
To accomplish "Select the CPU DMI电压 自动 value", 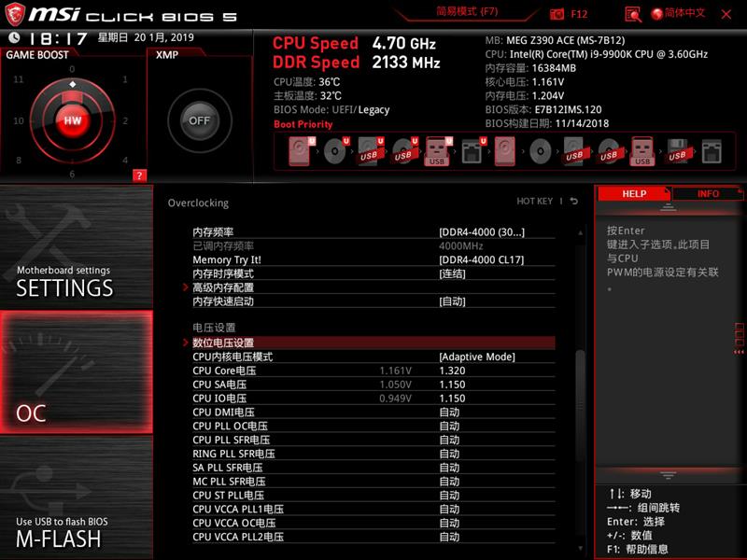I will (449, 412).
